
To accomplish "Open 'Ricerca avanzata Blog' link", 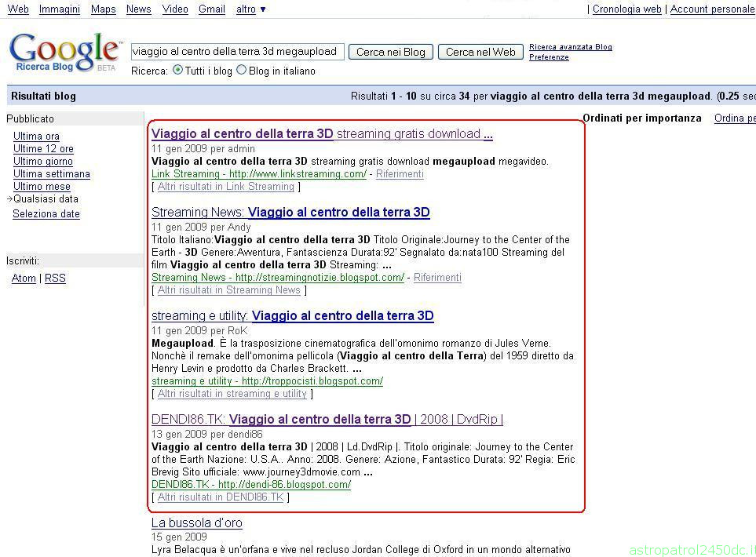I will [571, 47].
